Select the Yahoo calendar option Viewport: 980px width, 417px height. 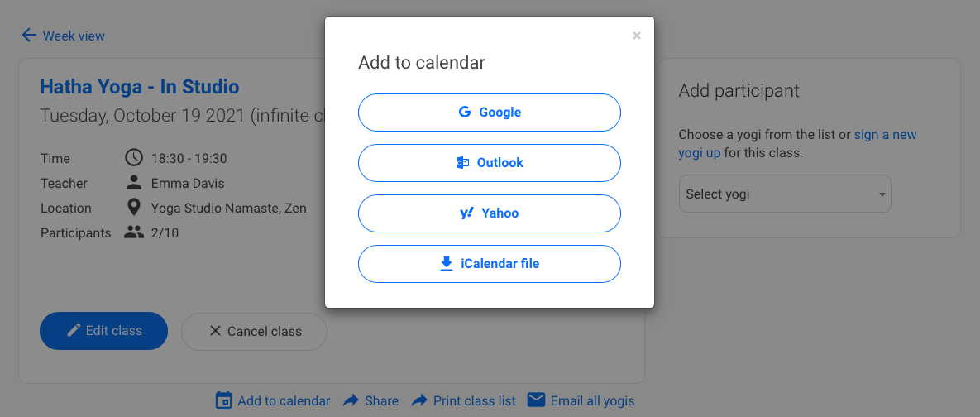tap(490, 213)
